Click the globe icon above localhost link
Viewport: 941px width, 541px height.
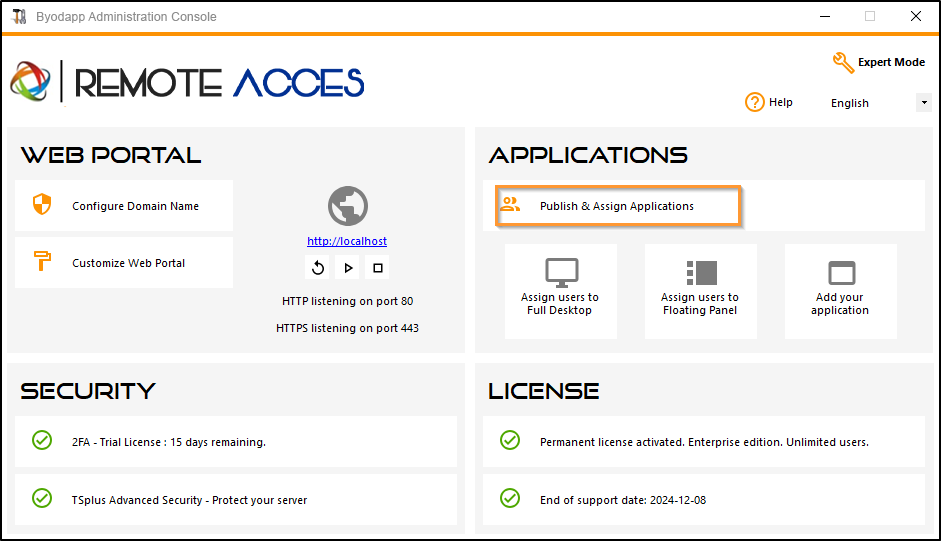click(347, 206)
